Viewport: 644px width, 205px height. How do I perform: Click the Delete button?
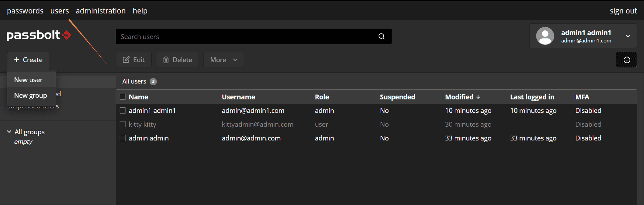click(x=178, y=60)
